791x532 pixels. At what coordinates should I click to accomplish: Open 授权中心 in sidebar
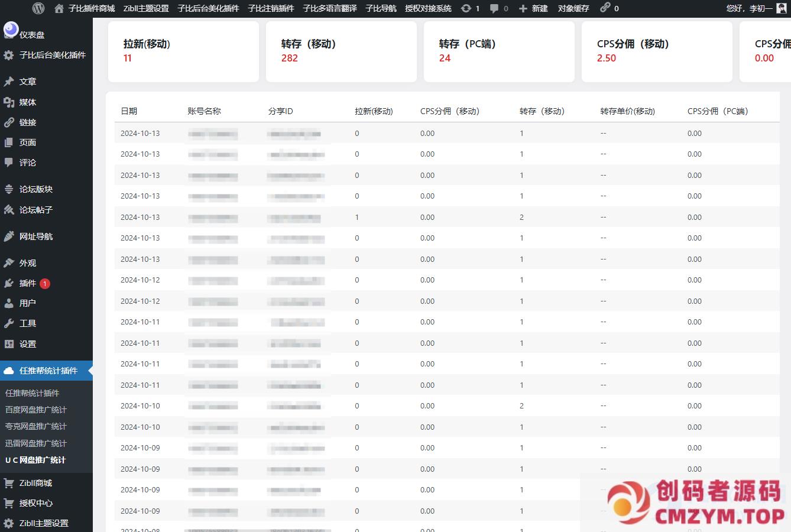coord(36,503)
